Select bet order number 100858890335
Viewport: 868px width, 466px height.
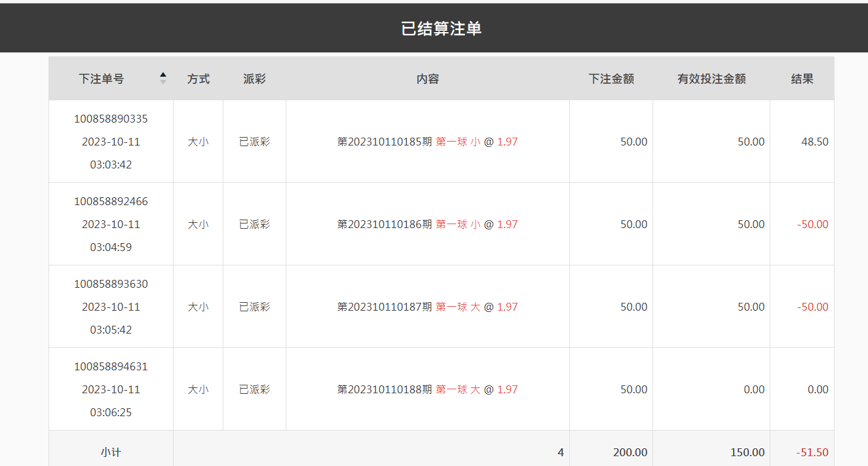(111, 119)
